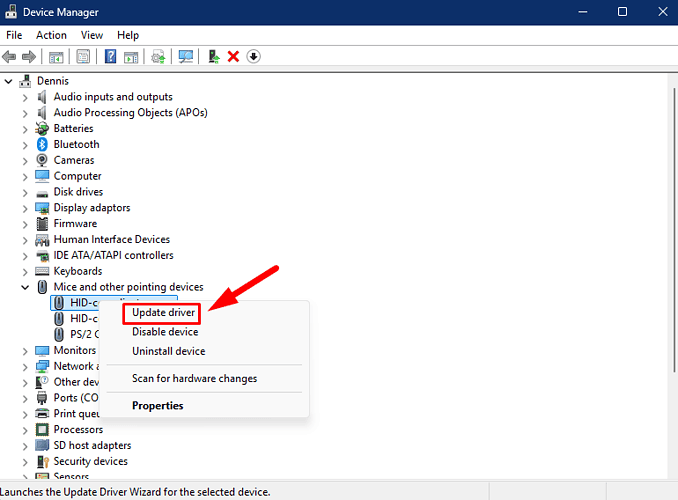The height and width of the screenshot is (500, 678).
Task: Choose Disable device in context menu
Action: (165, 332)
